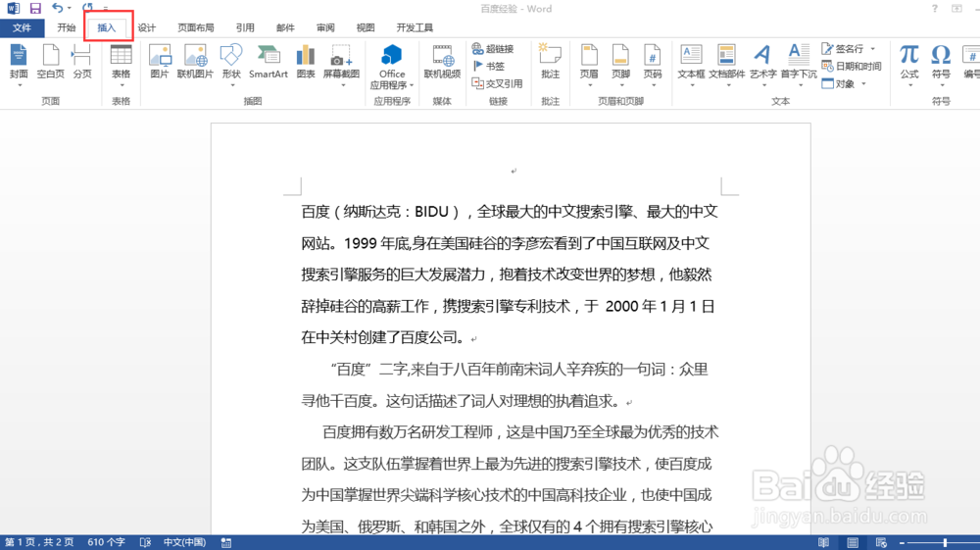Click word count 610 个字
The width and height of the screenshot is (980, 550).
click(106, 542)
